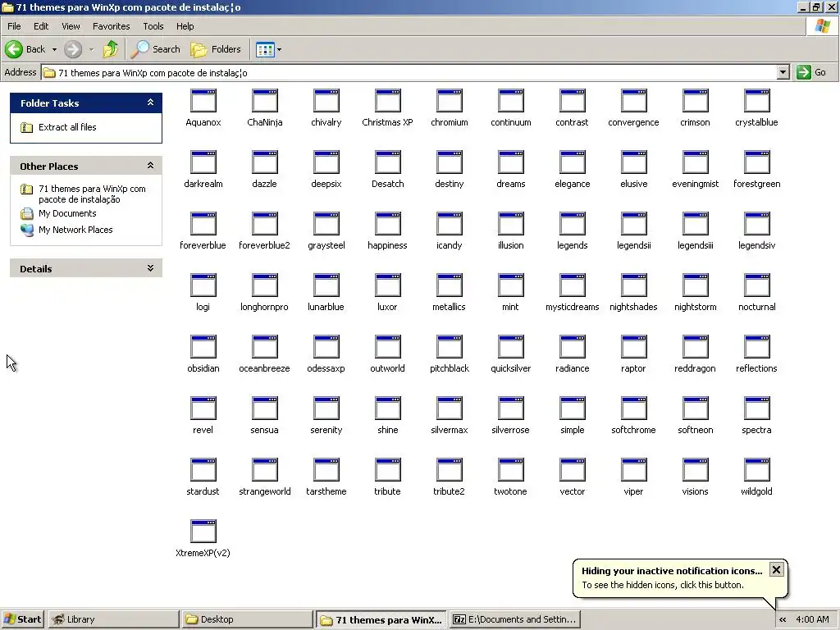Expand the Details panel
Viewport: 840px width, 630px height.
click(151, 268)
